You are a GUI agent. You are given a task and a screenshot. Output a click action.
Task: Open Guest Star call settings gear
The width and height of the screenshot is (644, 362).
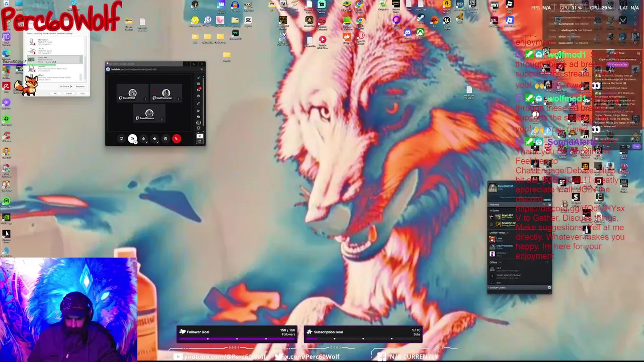pos(166,139)
